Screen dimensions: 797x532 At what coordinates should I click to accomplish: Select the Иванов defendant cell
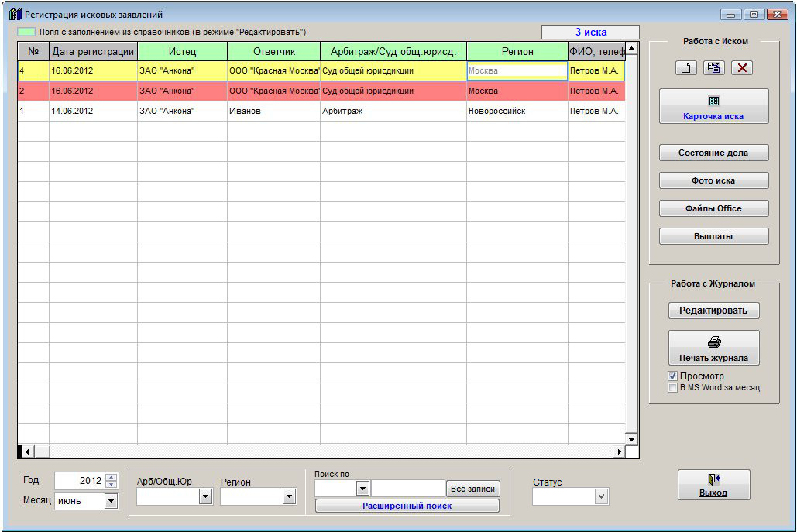pos(273,111)
